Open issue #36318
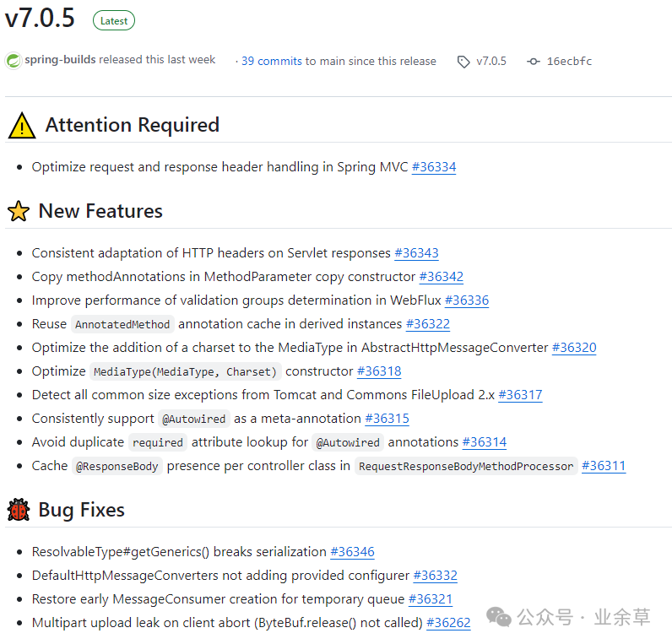The height and width of the screenshot is (644, 672). point(379,371)
